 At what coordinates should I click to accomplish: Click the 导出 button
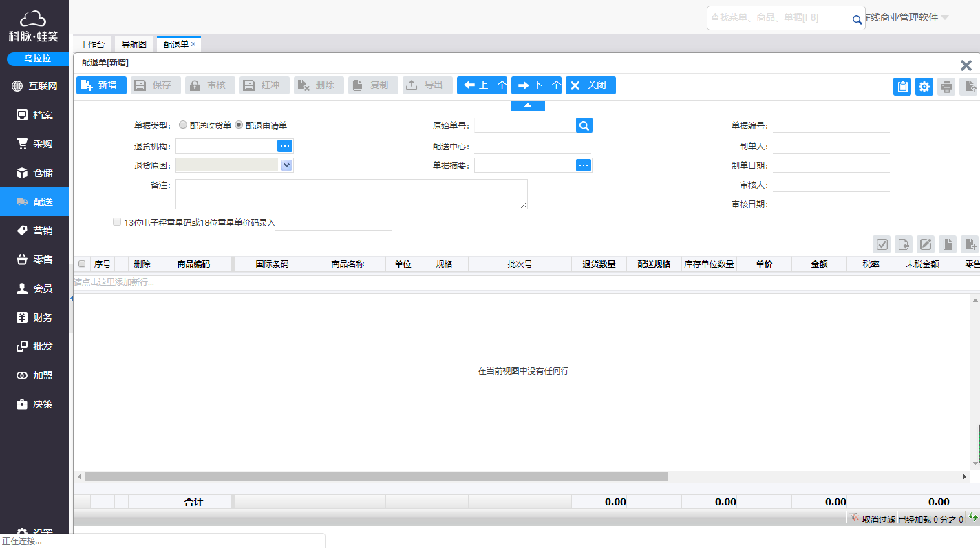tap(427, 85)
